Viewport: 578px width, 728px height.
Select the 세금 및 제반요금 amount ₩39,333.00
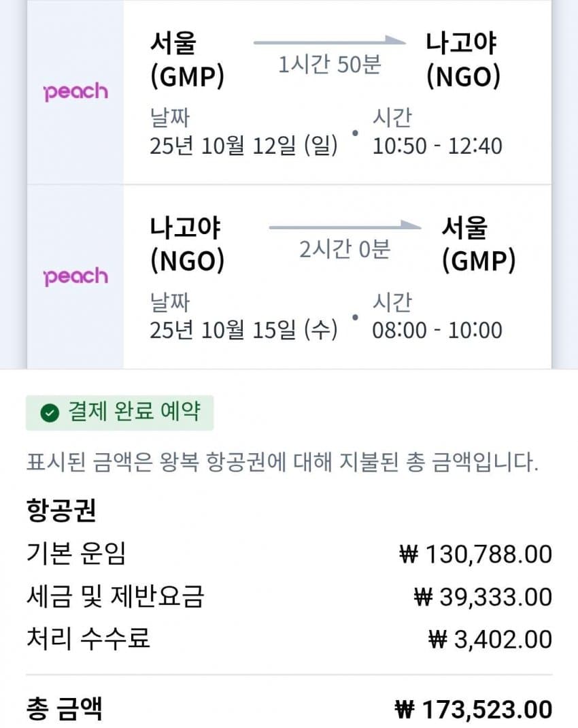point(483,597)
